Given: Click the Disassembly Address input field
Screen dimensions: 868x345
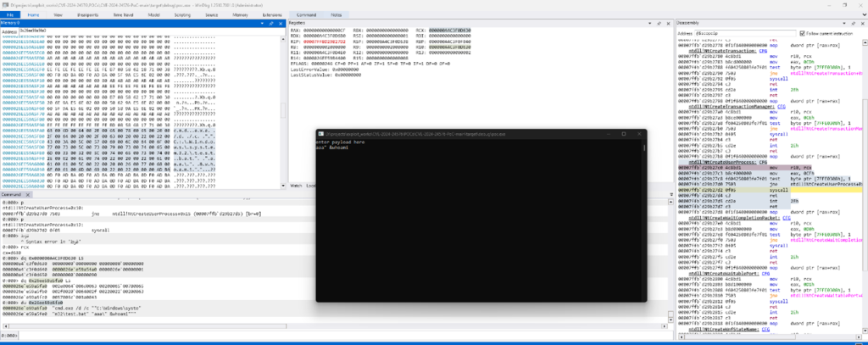Looking at the screenshot, I should tap(747, 34).
